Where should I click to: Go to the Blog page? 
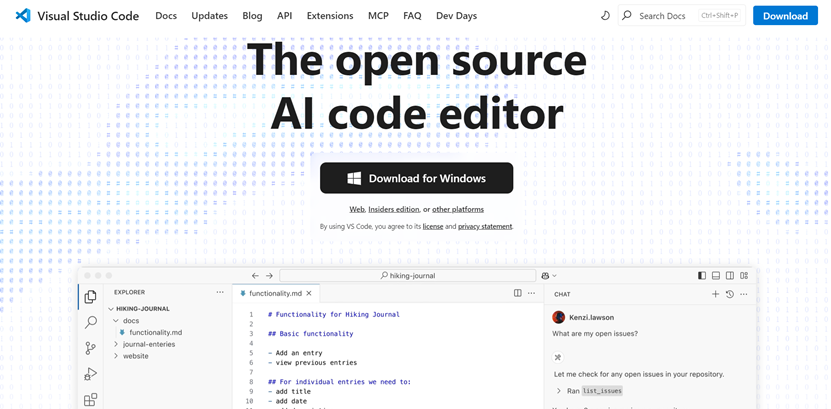[x=252, y=16]
